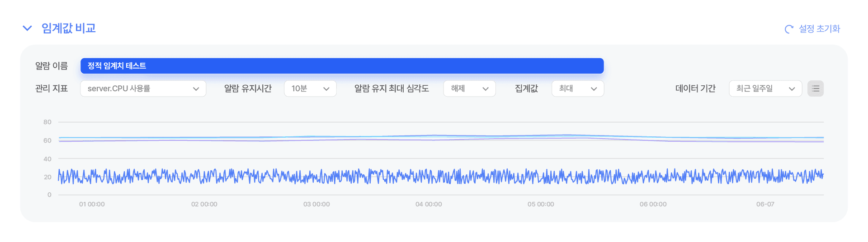Click the 03 00:00 time axis label
The image size is (868, 242).
[x=316, y=204]
